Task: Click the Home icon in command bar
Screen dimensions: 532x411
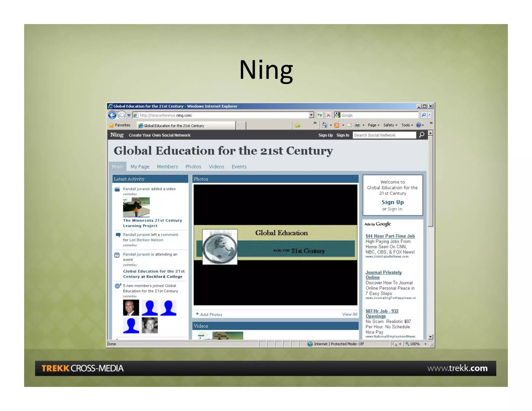Action: click(x=324, y=125)
